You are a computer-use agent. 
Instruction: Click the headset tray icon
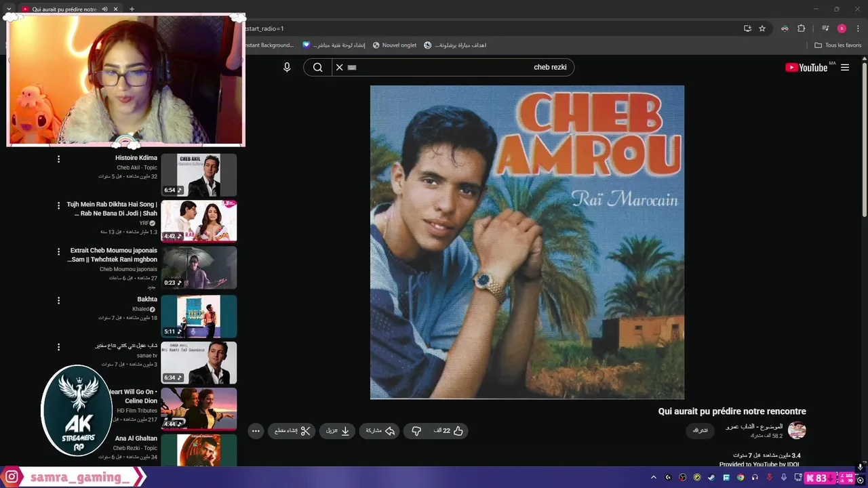(x=755, y=478)
